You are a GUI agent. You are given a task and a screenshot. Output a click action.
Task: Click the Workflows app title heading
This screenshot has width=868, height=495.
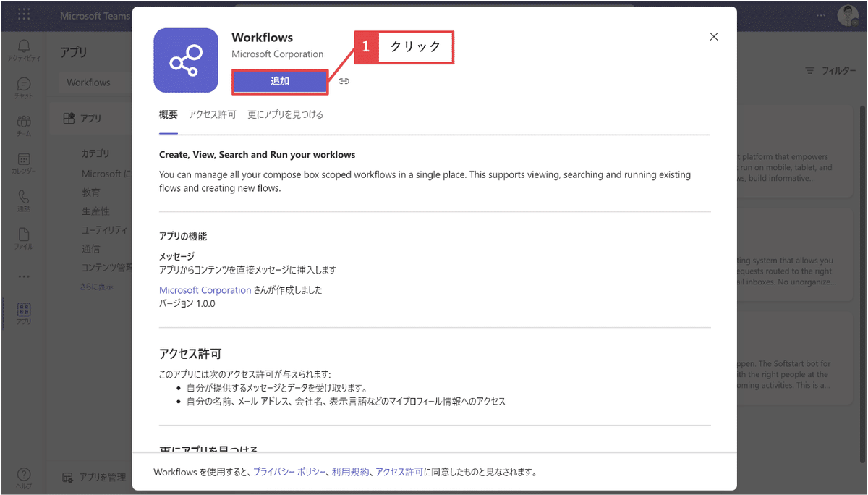pos(263,38)
